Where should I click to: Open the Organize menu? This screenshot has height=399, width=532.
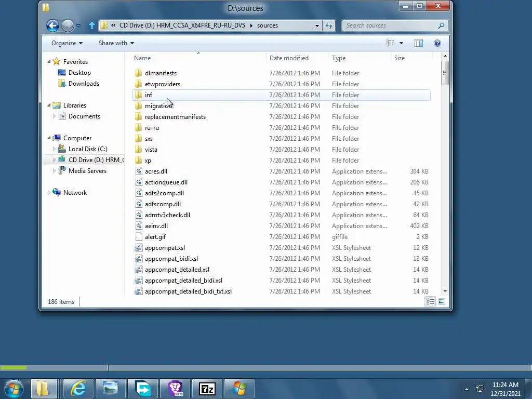67,43
